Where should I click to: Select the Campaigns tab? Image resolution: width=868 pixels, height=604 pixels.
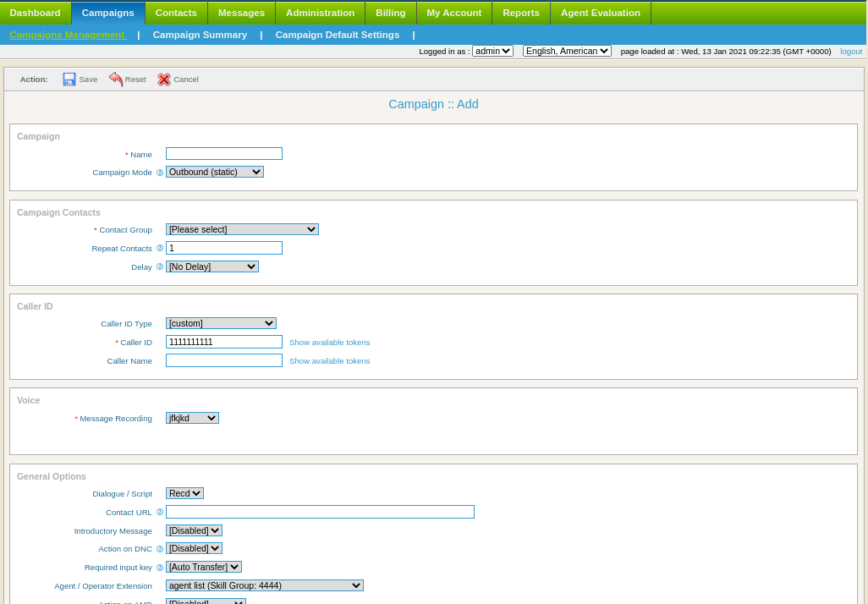(108, 13)
